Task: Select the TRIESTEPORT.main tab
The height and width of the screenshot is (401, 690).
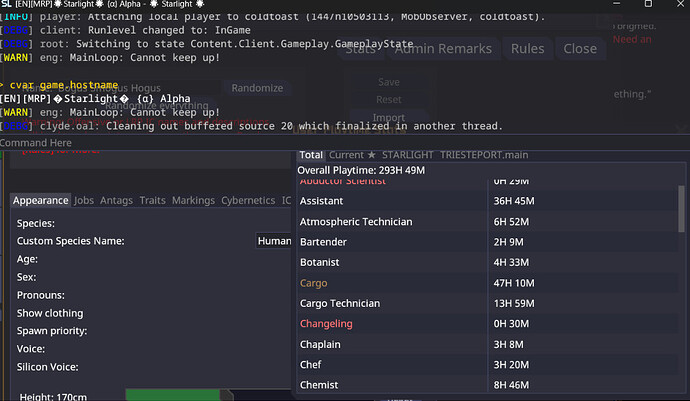Action: 484,155
